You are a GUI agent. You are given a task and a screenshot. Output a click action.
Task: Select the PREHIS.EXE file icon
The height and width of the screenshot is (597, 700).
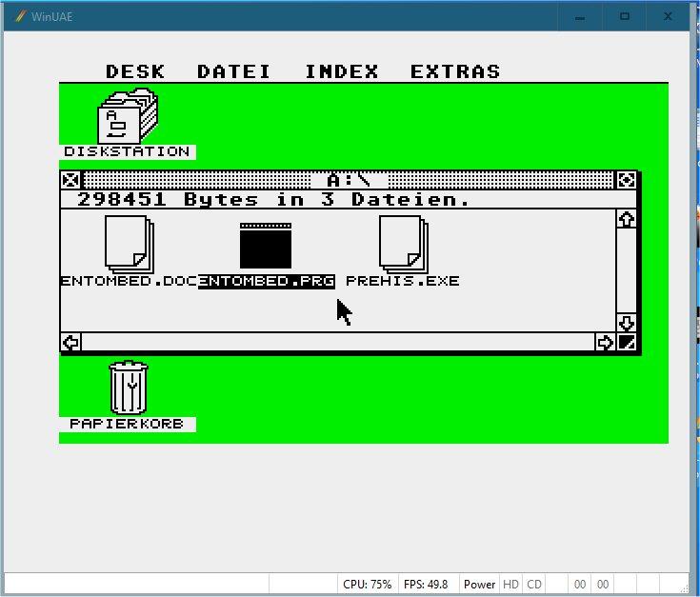click(x=404, y=245)
